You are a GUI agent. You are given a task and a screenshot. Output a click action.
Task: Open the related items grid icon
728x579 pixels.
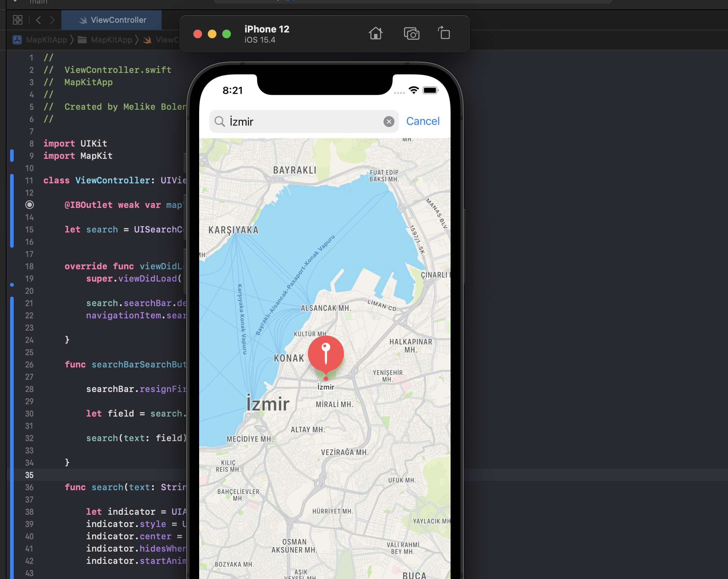[18, 20]
